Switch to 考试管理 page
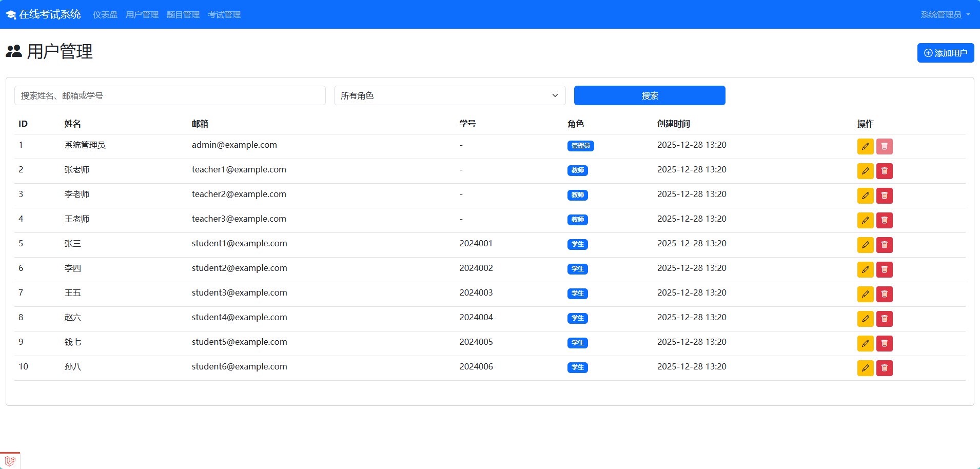The width and height of the screenshot is (980, 469). pyautogui.click(x=224, y=14)
